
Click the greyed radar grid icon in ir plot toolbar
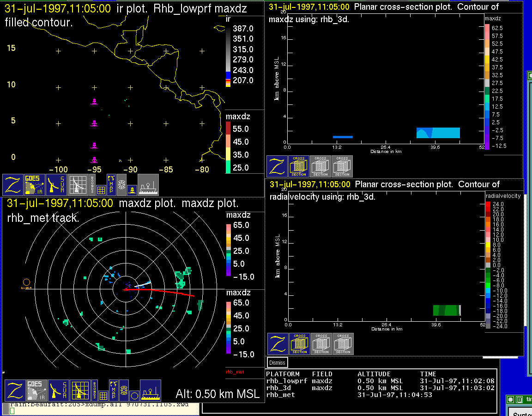[x=79, y=185]
